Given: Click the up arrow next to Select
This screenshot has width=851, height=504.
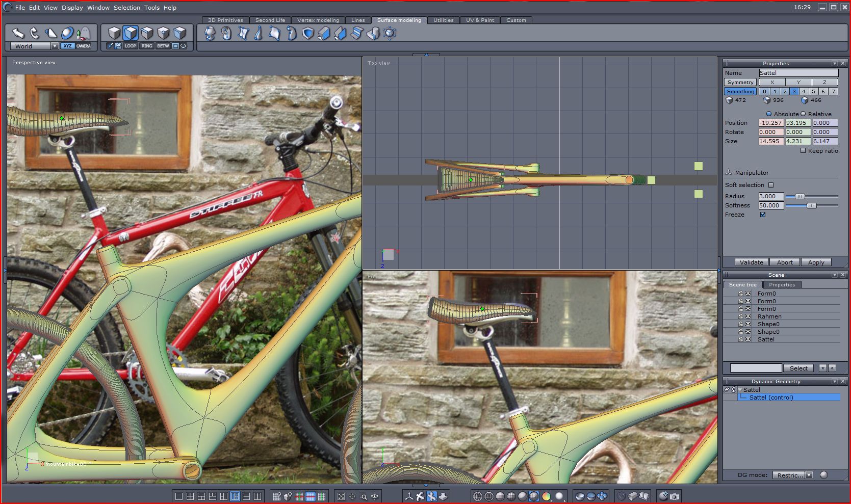Looking at the screenshot, I should coord(832,368).
